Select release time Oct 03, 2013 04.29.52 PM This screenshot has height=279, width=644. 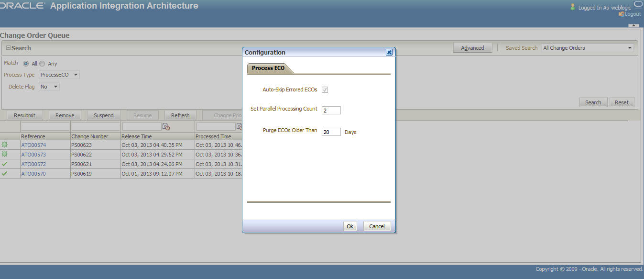click(152, 155)
